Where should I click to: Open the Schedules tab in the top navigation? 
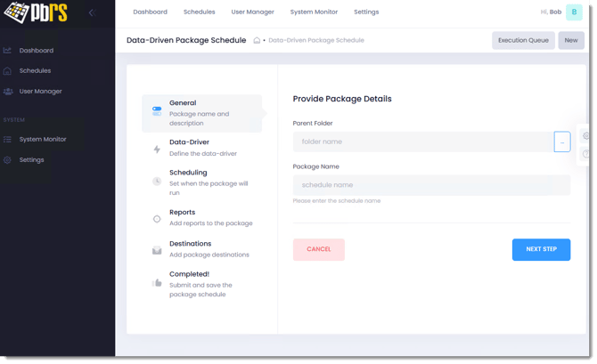(199, 12)
